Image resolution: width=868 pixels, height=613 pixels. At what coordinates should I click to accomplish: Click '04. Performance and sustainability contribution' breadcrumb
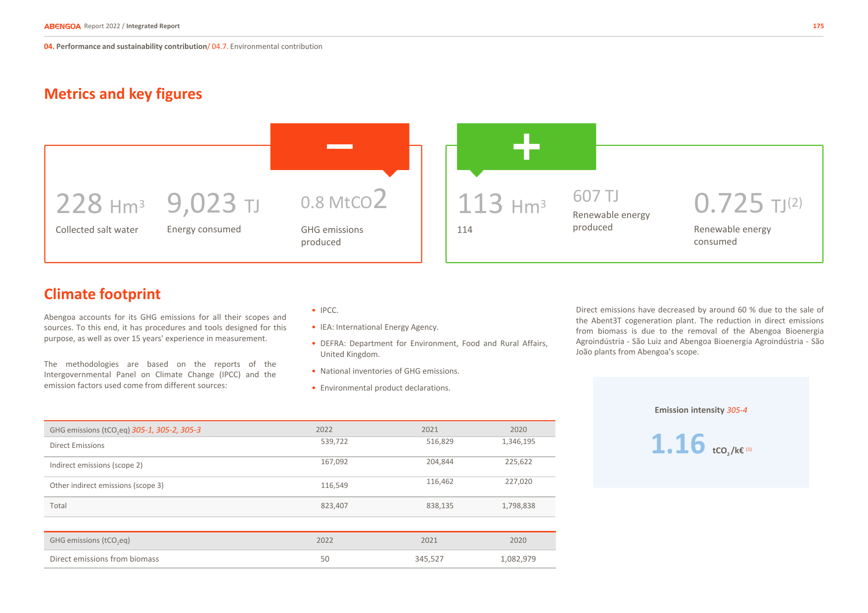click(126, 46)
